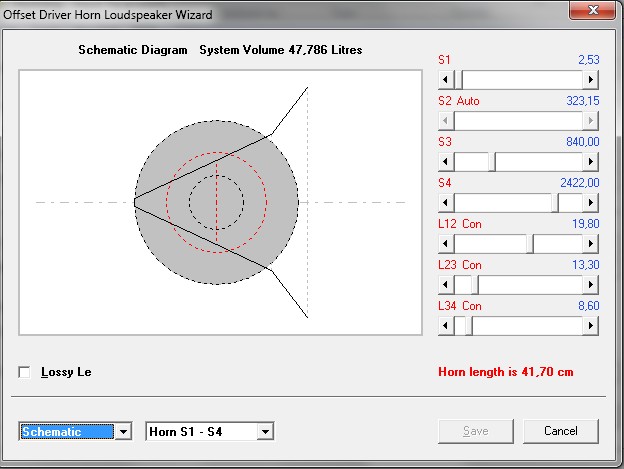Click the Horn length is 41,70 cm text
This screenshot has width=624, height=469.
[x=506, y=372]
